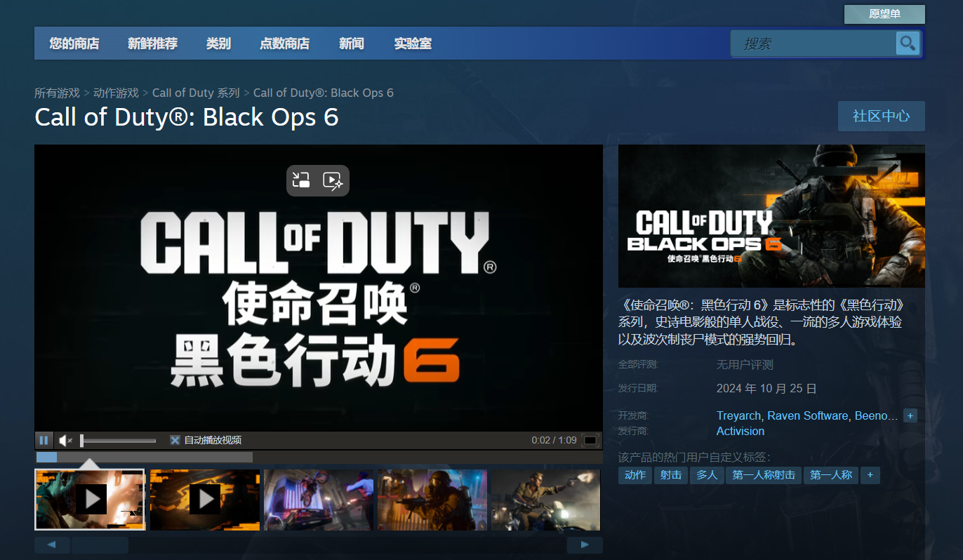Click the Activision publisher link
The height and width of the screenshot is (560, 963).
740,431
